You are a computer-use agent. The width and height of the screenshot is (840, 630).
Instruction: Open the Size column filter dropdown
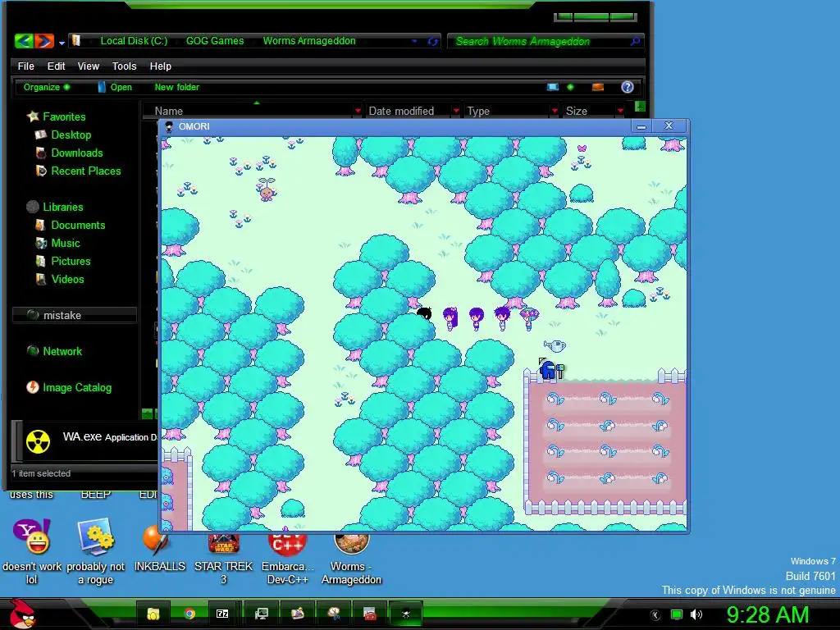(x=620, y=111)
